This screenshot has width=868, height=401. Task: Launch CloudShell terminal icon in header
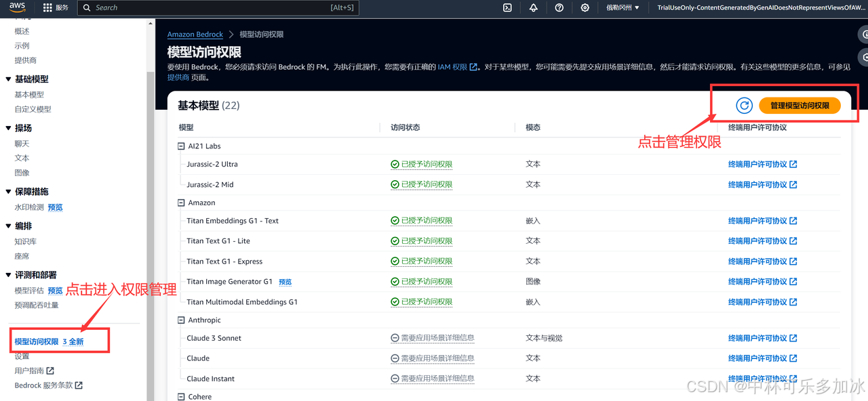[507, 8]
